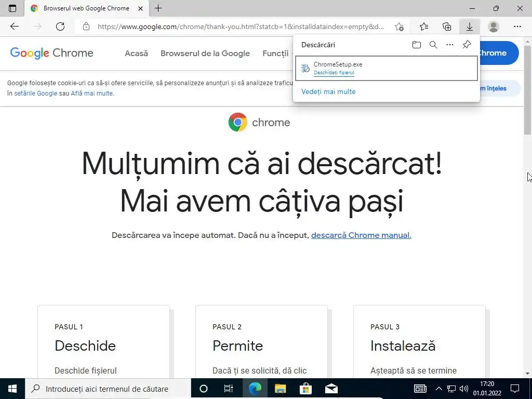Open volume control tray icon
This screenshot has height=399, width=532.
click(464, 389)
